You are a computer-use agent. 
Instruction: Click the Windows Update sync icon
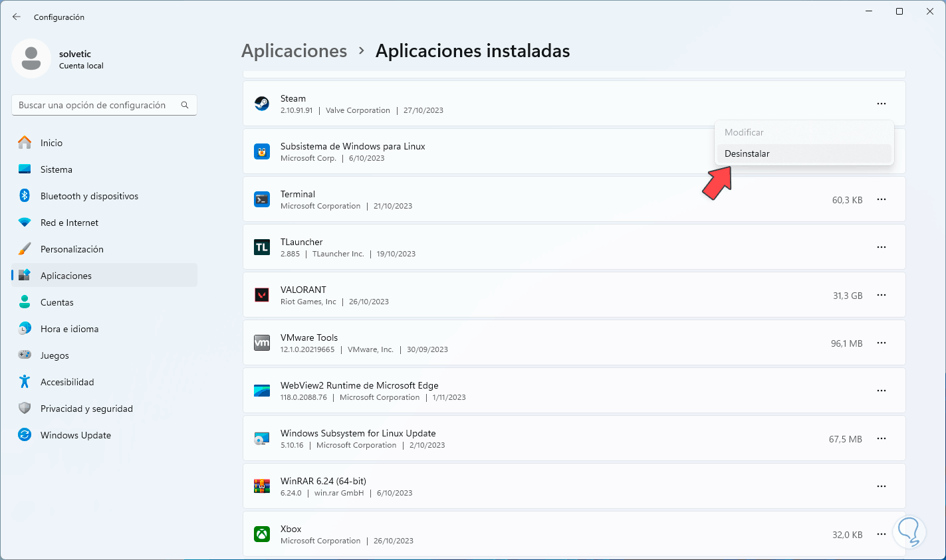(x=25, y=435)
